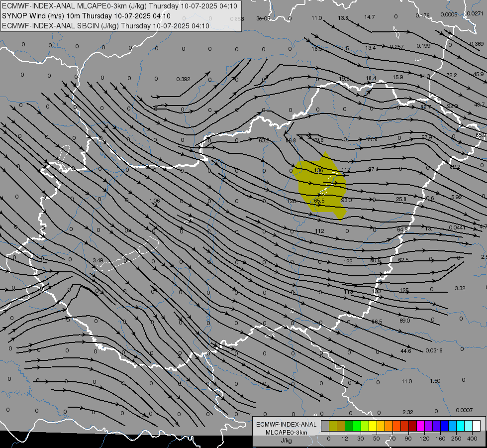The image size is (487, 448).
Task: Click the map value '79.6'
Action: (x=318, y=140)
